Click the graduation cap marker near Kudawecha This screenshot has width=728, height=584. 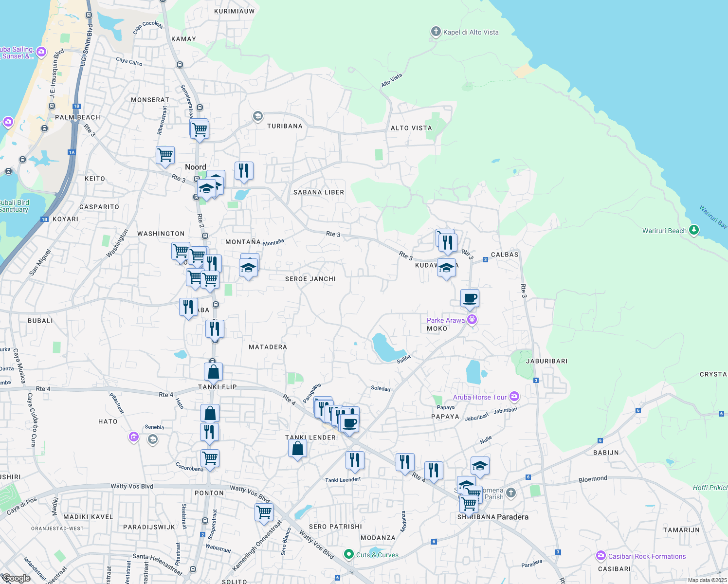pos(446,268)
